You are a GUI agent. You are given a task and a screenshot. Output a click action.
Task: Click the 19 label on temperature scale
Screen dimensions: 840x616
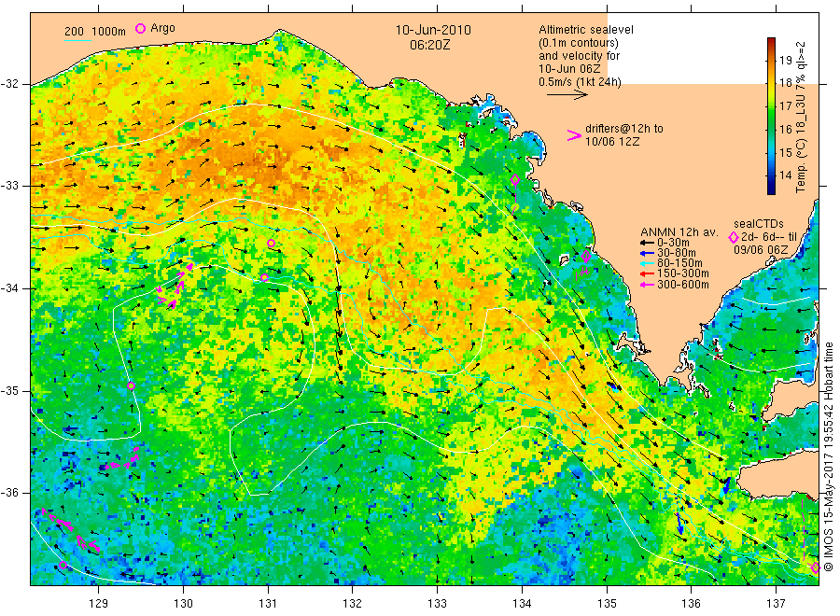pyautogui.click(x=785, y=60)
